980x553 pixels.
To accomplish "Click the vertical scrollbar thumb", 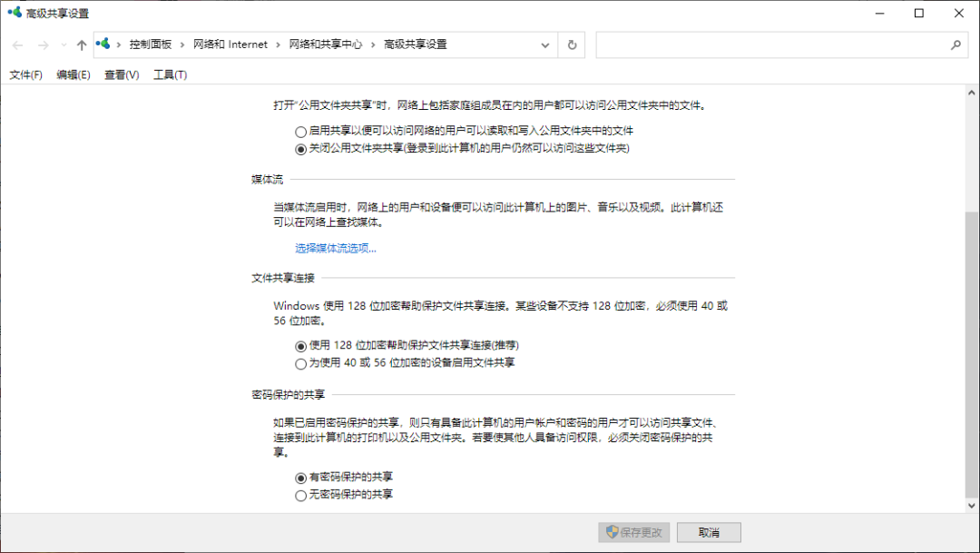I will [x=972, y=354].
